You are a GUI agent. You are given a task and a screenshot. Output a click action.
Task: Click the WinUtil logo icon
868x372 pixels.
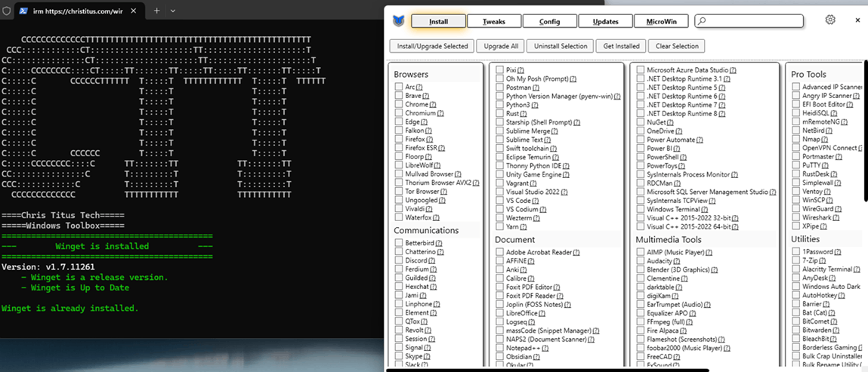[398, 21]
